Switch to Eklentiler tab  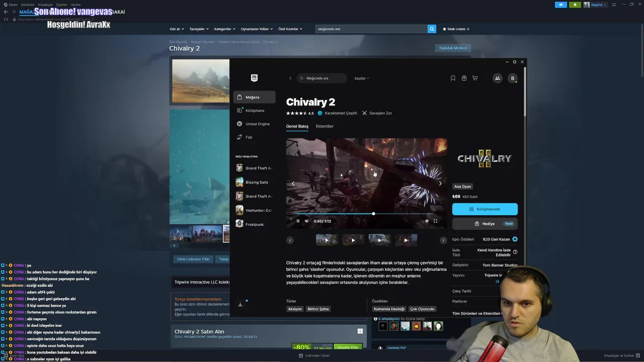tap(325, 126)
